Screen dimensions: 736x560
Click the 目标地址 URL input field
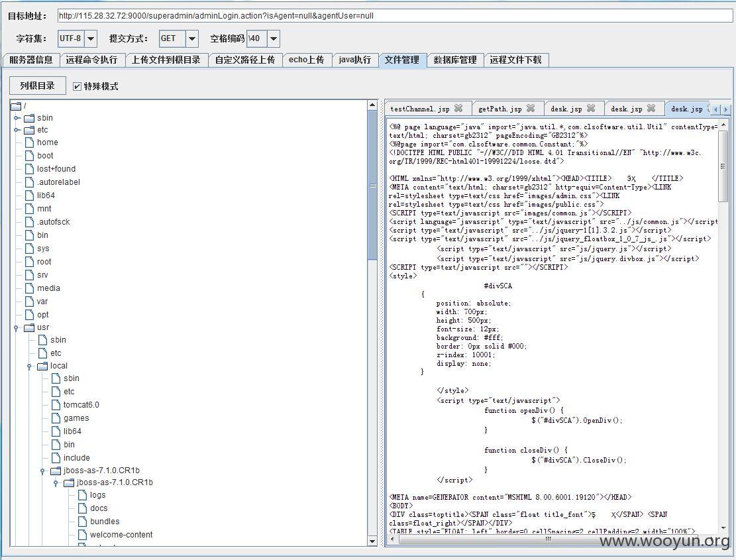pyautogui.click(x=394, y=15)
